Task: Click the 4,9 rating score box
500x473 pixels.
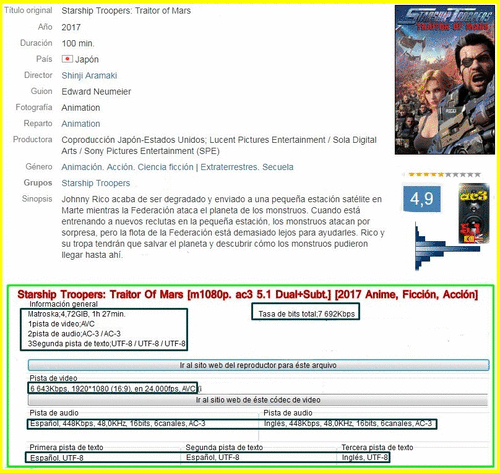Action: pos(422,199)
